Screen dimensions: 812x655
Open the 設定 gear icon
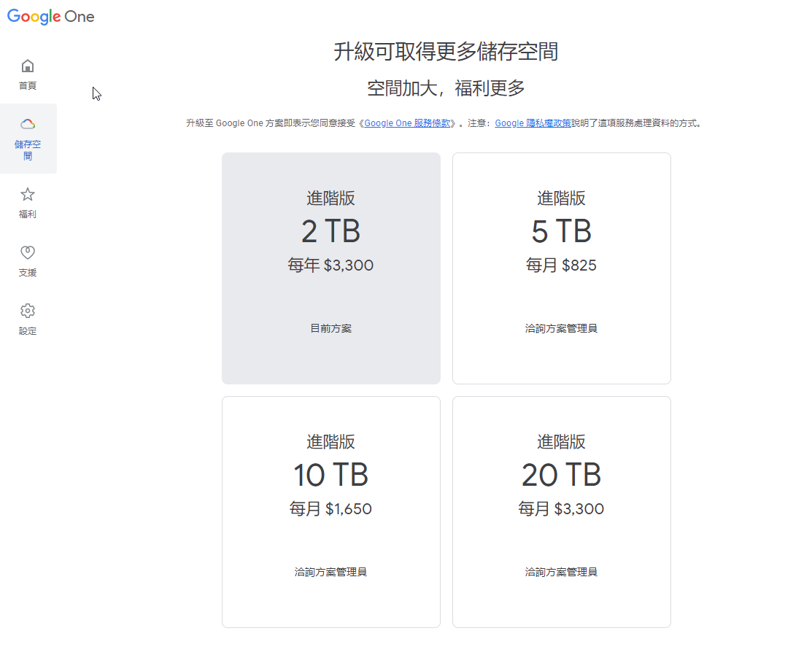point(28,311)
